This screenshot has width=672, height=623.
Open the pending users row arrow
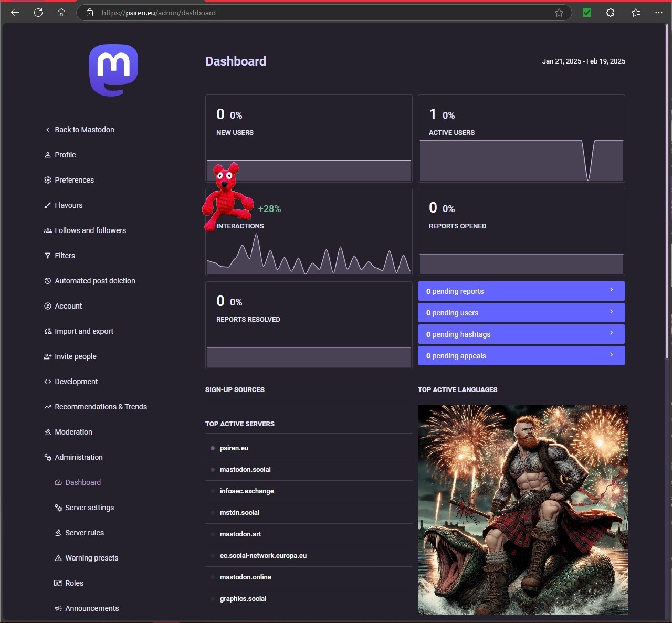point(611,312)
